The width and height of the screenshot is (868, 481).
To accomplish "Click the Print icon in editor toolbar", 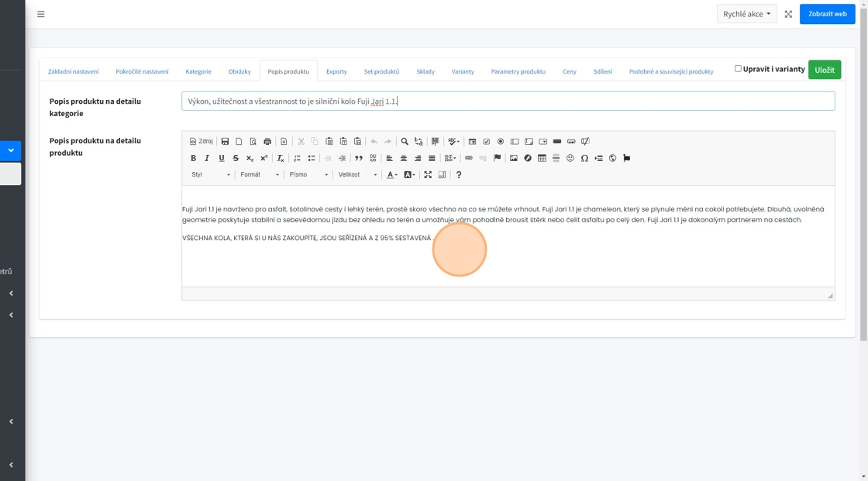I will pos(267,142).
